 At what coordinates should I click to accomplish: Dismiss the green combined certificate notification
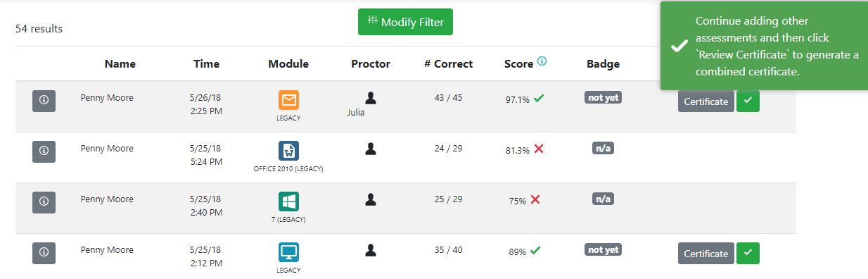(764, 46)
